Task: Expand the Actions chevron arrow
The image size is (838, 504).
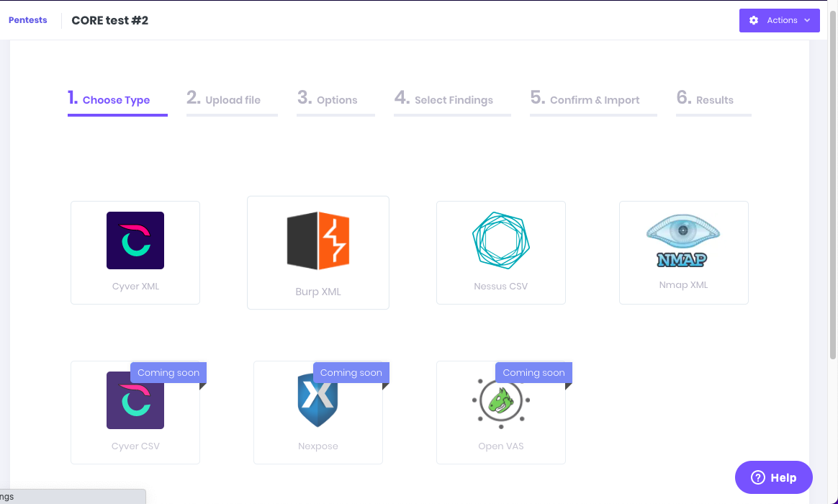Action: [807, 20]
